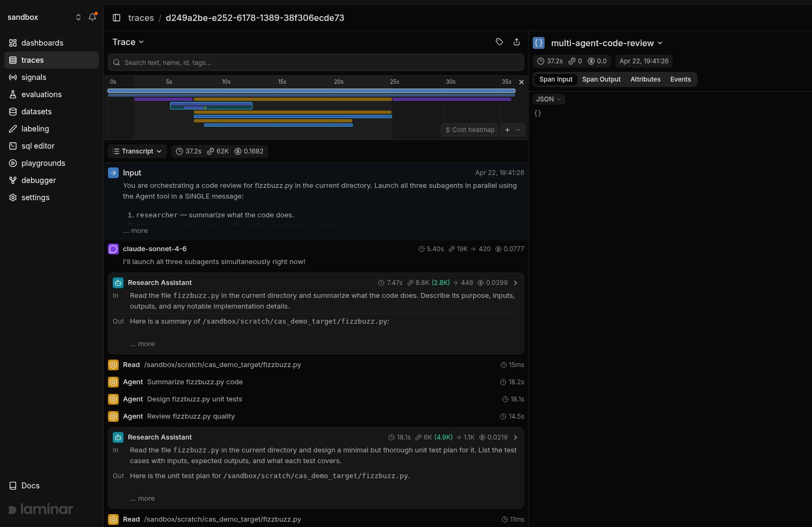The width and height of the screenshot is (812, 527).
Task: Click the dashboards sidebar icon
Action: click(x=13, y=43)
